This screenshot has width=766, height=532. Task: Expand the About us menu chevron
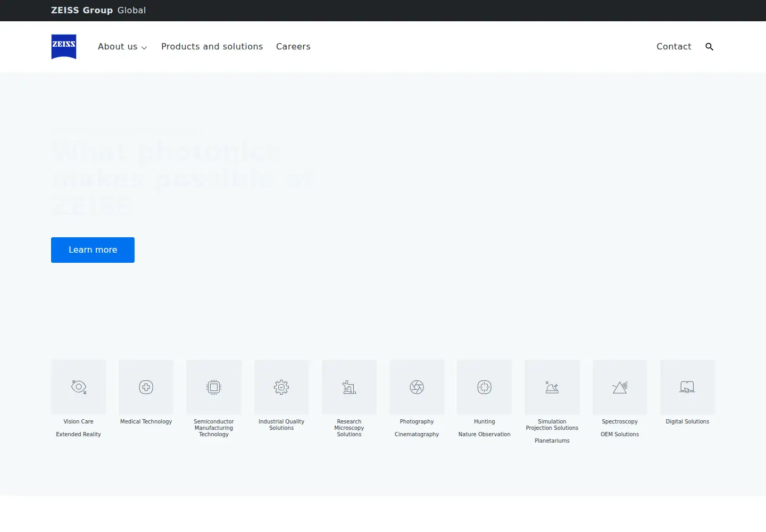[x=144, y=47]
